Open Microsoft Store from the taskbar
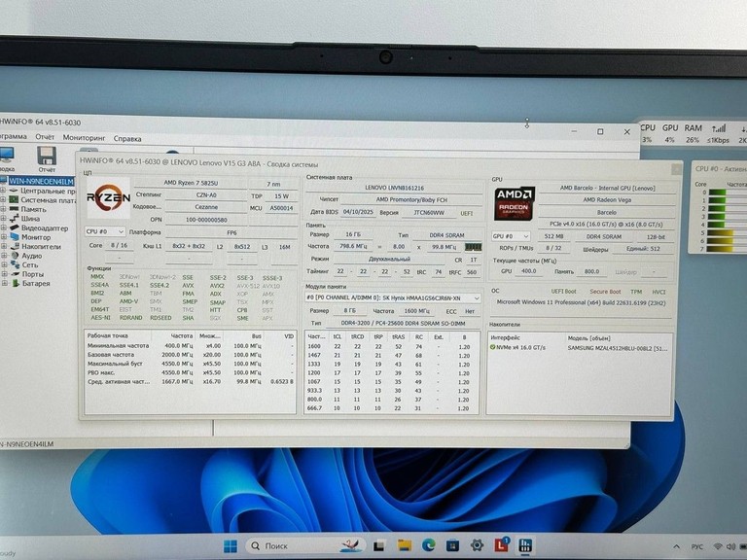Viewport: 747px width, 560px height. (x=452, y=545)
